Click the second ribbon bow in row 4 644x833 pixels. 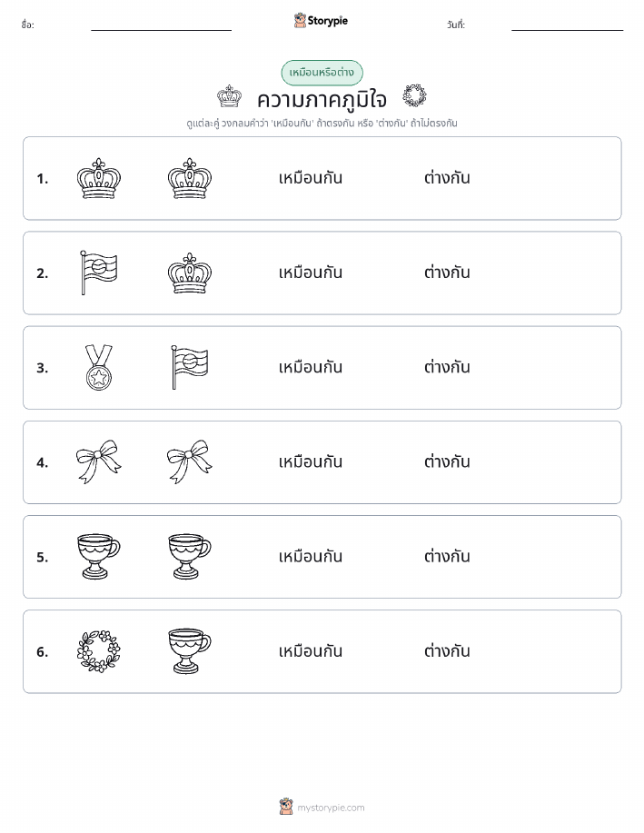click(x=189, y=461)
